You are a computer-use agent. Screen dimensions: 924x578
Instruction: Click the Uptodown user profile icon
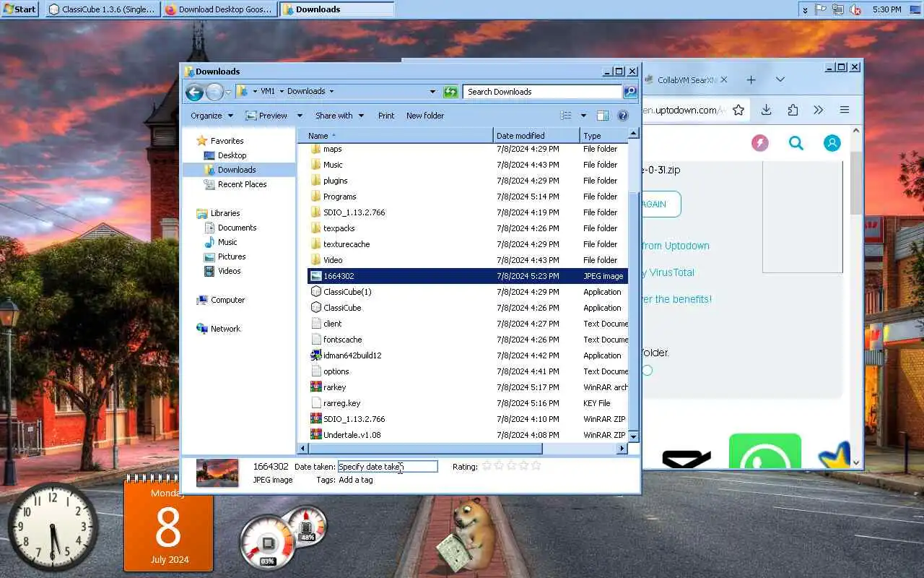[x=832, y=143]
